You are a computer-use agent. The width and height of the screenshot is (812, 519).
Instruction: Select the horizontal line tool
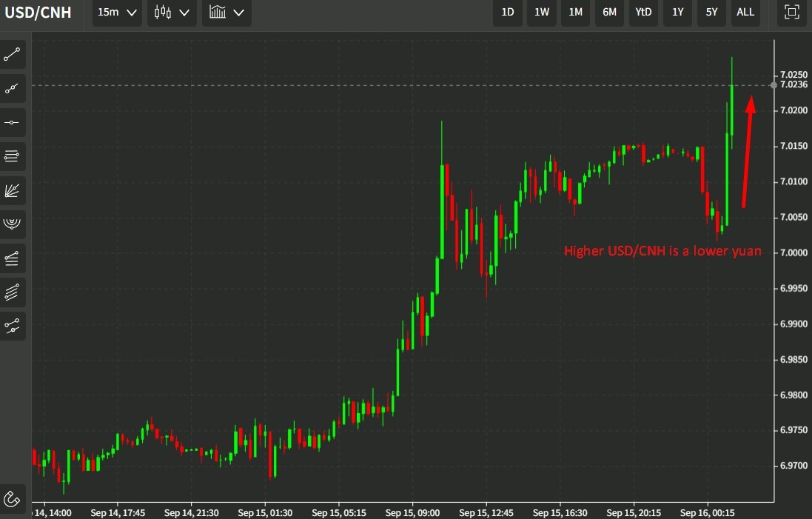[x=12, y=123]
